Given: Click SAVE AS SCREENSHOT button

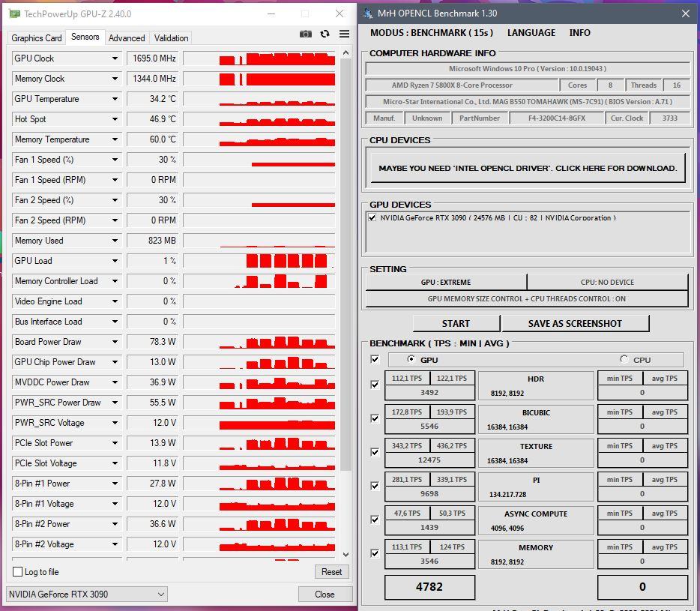Looking at the screenshot, I should tap(575, 323).
